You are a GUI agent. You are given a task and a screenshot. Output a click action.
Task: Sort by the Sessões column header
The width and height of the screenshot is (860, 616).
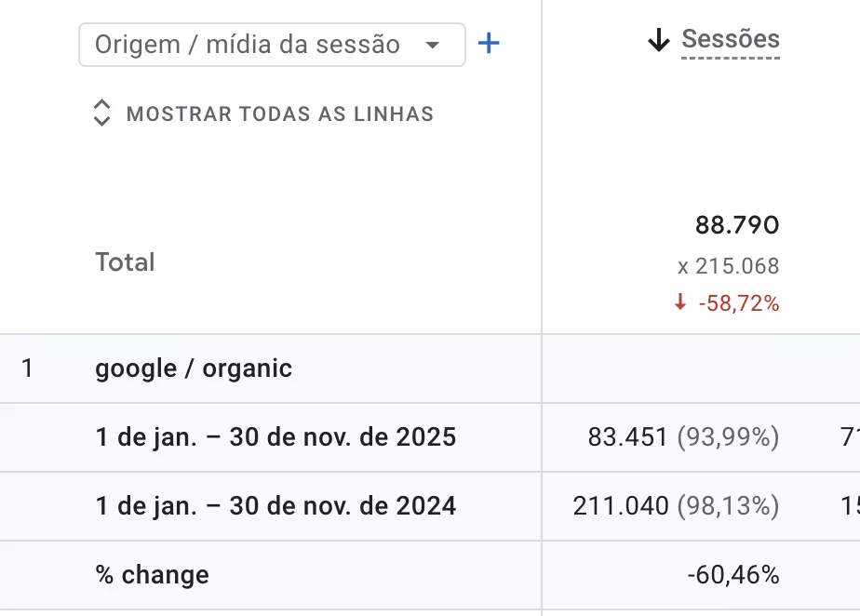click(x=731, y=39)
